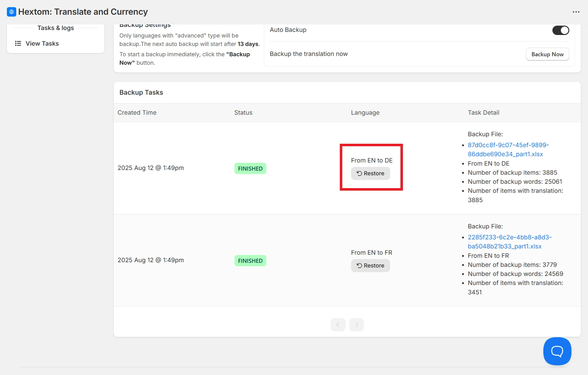Click the next page arrow

pos(356,325)
